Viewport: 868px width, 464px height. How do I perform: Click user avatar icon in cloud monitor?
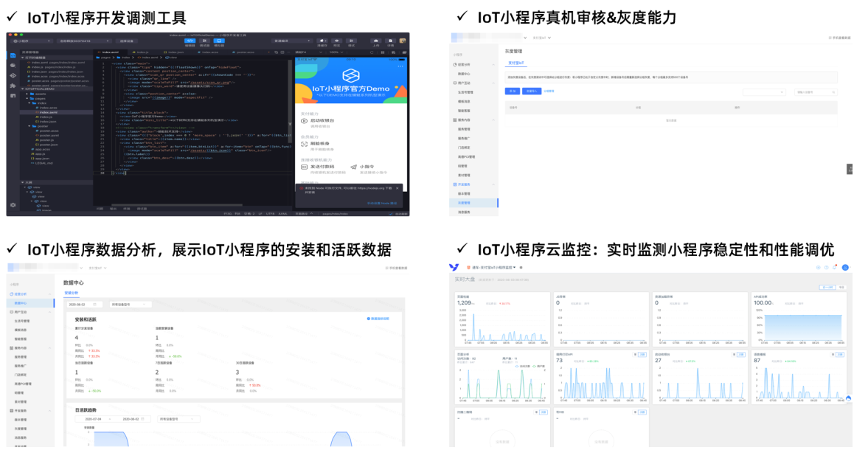coord(845,268)
